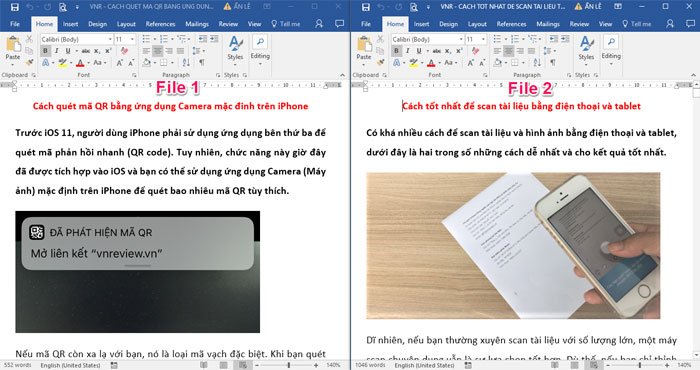
Task: Click the phone scanning document photo
Action: (513, 245)
